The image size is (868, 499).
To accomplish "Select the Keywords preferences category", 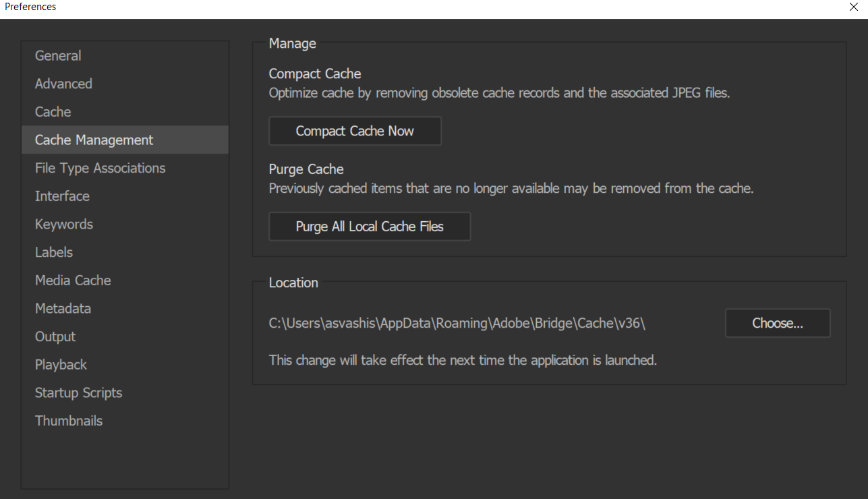I will [x=63, y=224].
